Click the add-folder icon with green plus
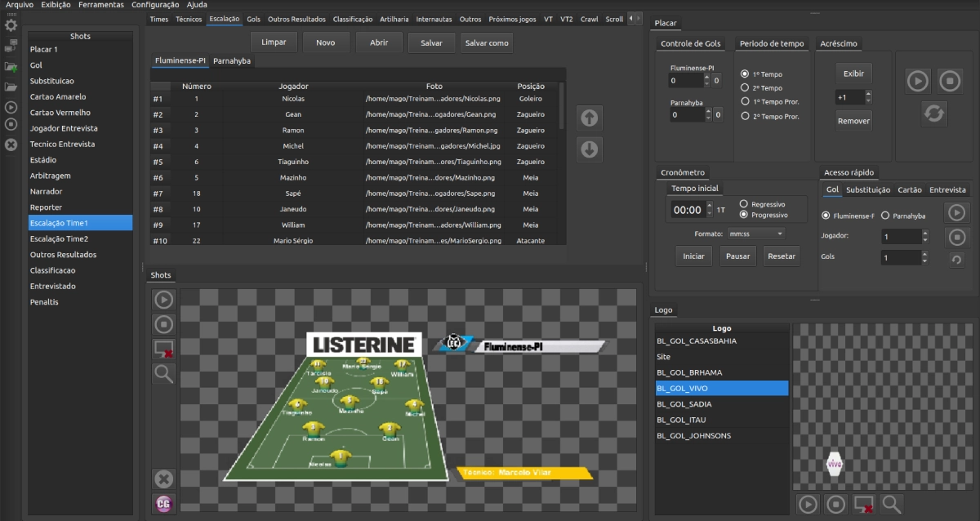 pos(11,66)
